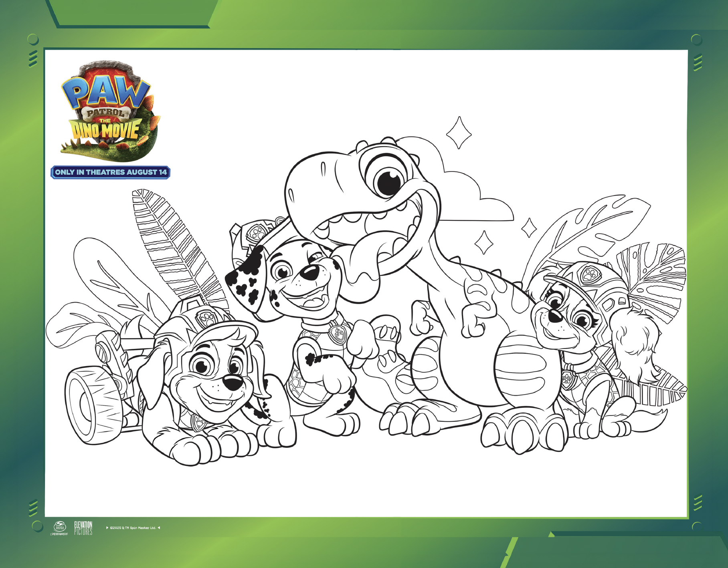728x568 pixels.
Task: Click the PAW Patrol Dino Movie logo
Action: coord(110,111)
